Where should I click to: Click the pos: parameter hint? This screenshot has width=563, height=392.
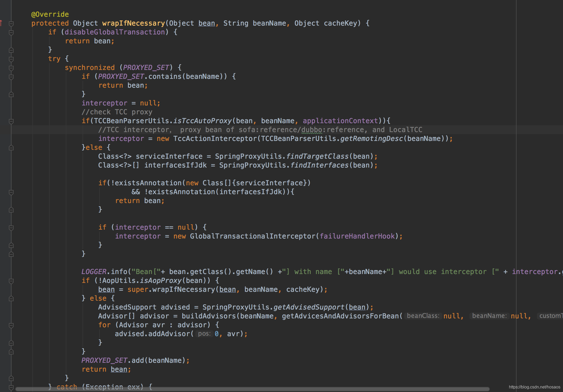[x=204, y=334]
